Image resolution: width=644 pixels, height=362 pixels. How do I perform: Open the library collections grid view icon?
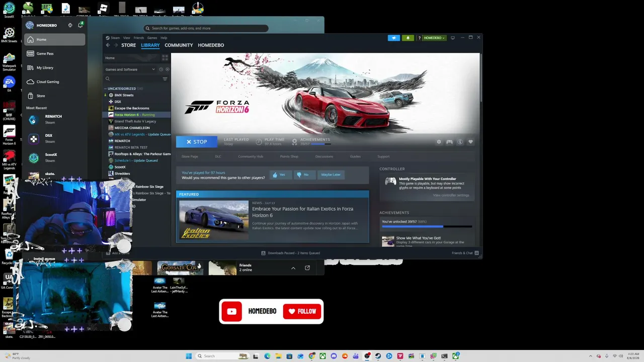pyautogui.click(x=165, y=58)
